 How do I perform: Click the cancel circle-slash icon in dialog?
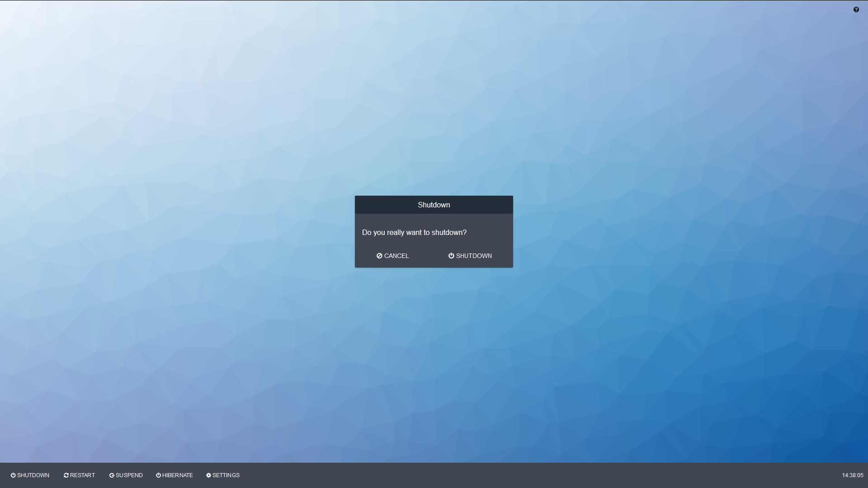[379, 256]
